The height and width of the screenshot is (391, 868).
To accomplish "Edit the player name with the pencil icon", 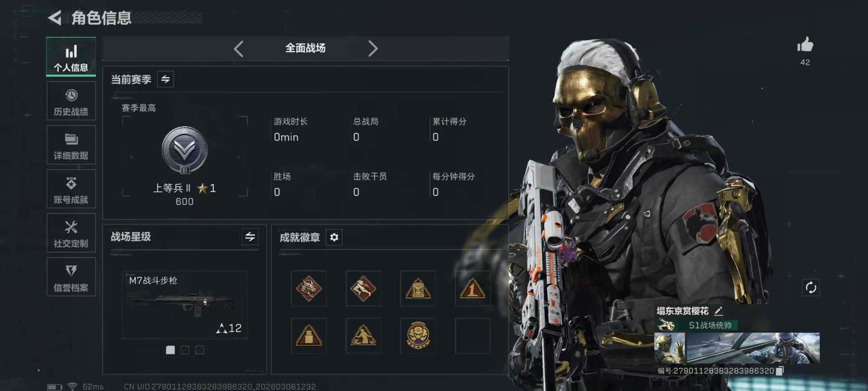I will click(x=718, y=311).
